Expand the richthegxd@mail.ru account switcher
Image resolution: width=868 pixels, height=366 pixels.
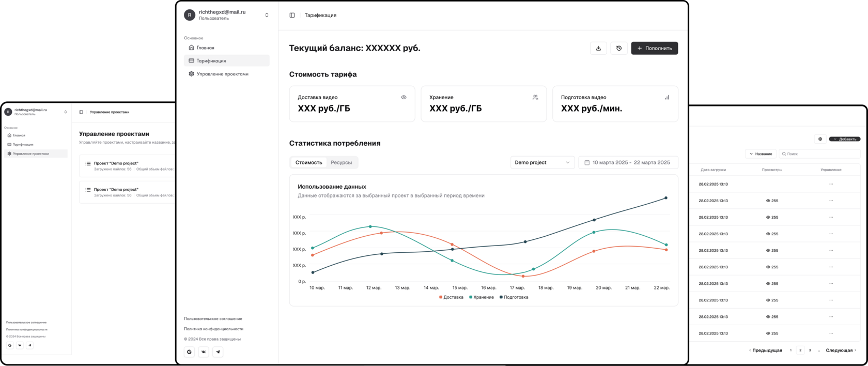[226, 15]
